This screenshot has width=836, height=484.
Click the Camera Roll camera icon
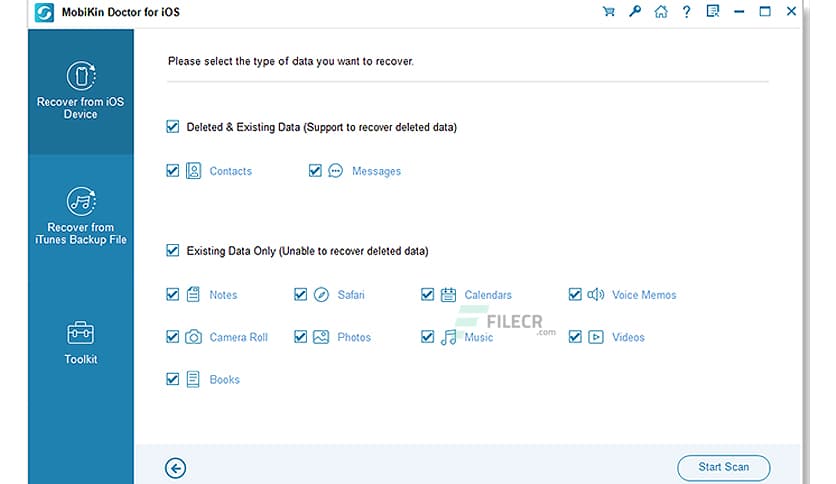[x=194, y=337]
